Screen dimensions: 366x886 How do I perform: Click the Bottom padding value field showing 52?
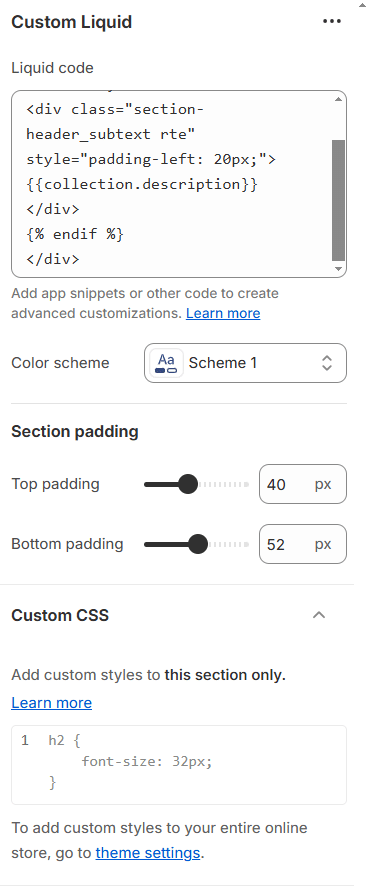tap(303, 544)
